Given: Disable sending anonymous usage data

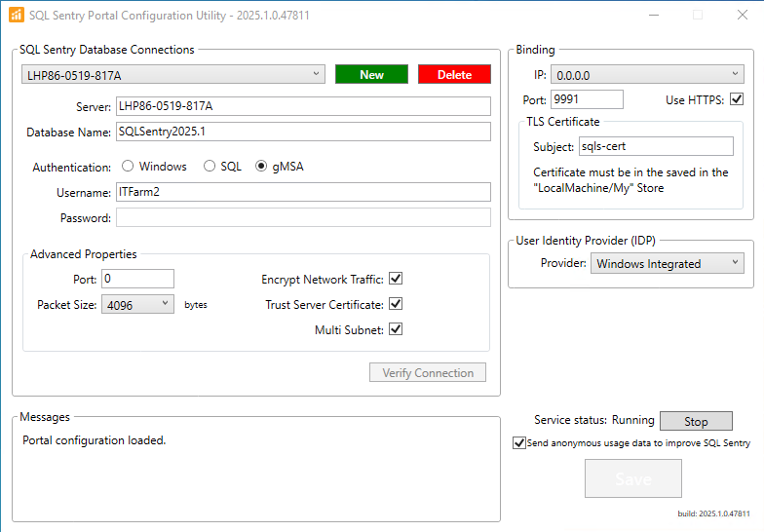Looking at the screenshot, I should click(x=519, y=443).
